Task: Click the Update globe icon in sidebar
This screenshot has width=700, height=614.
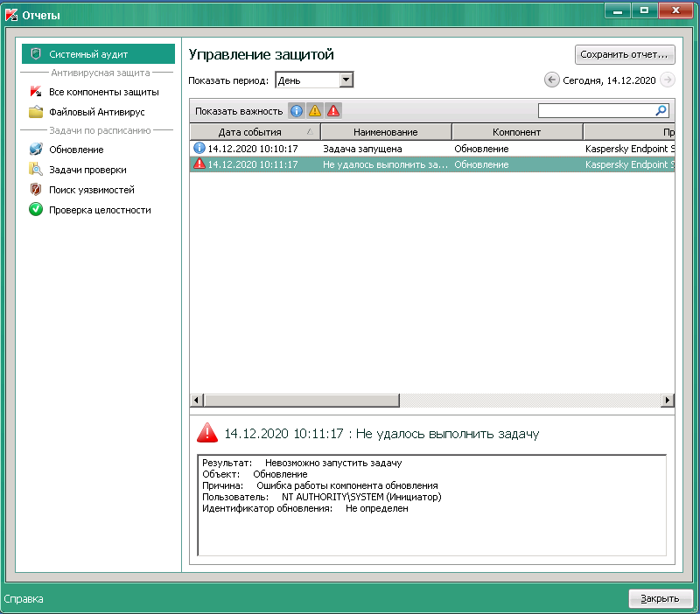Action: point(36,150)
